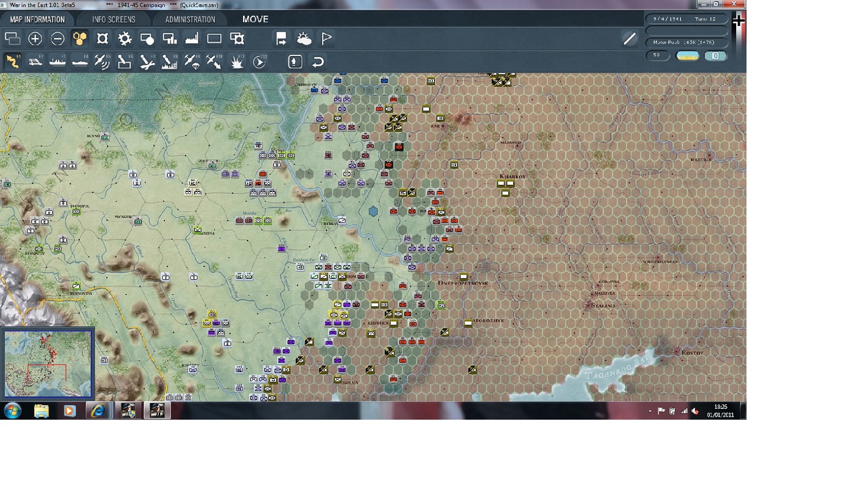This screenshot has width=868, height=488.
Task: Toggle the rectangle with bar chart overlay
Action: click(x=169, y=39)
